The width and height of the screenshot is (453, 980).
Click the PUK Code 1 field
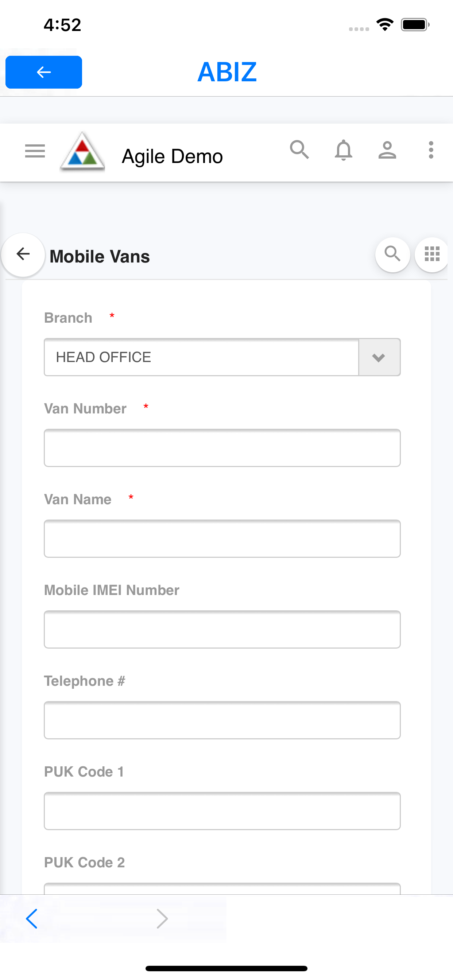click(222, 811)
